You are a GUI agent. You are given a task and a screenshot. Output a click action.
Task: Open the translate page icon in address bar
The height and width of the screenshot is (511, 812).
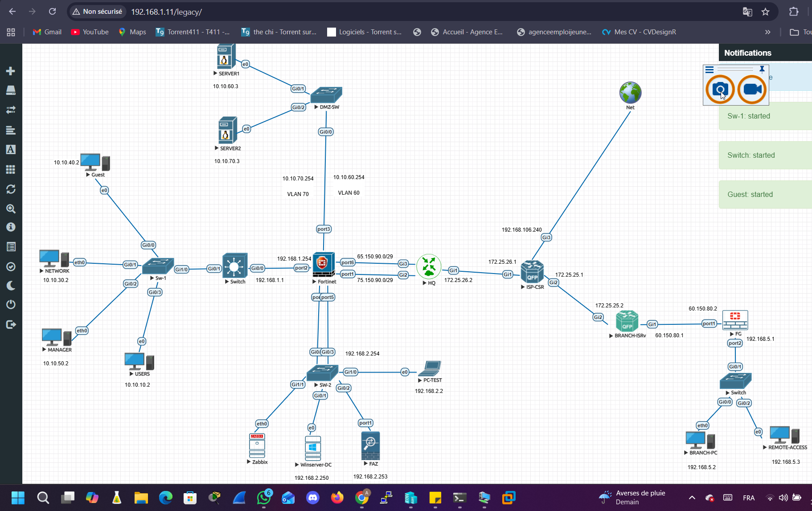click(747, 12)
